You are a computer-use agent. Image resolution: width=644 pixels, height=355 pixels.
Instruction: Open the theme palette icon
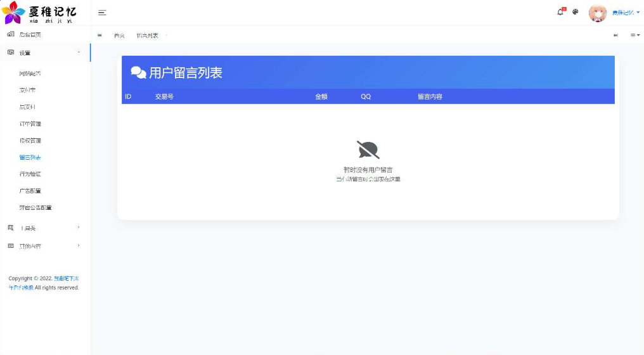(576, 12)
